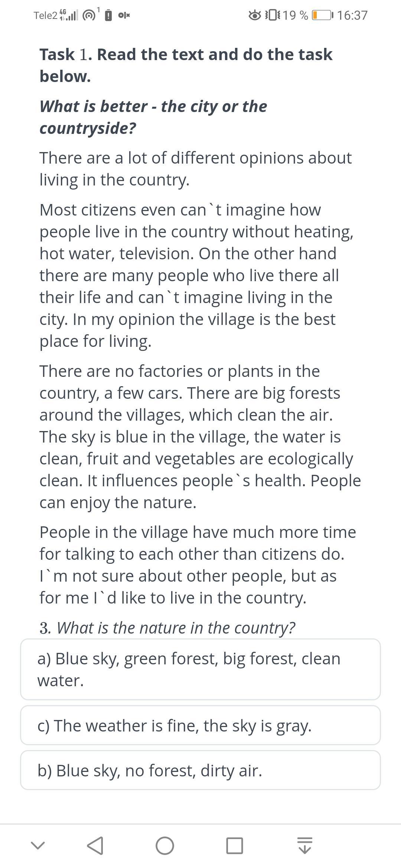Tap the 19 % battery percentage text
Viewport: 401px width, 868px height.
[295, 15]
